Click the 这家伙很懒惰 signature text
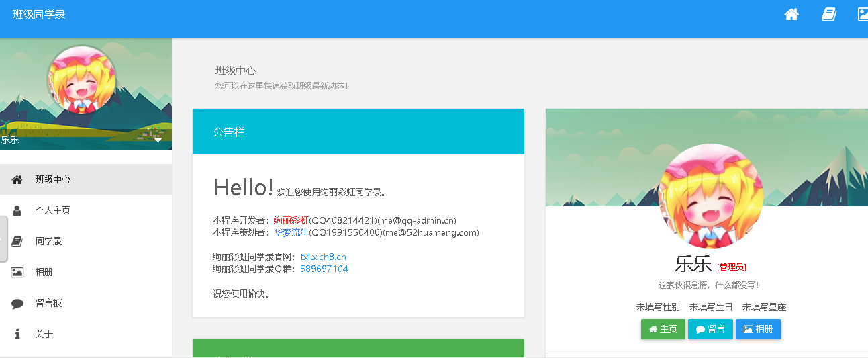Viewport: 868px width, 358px height. [709, 285]
